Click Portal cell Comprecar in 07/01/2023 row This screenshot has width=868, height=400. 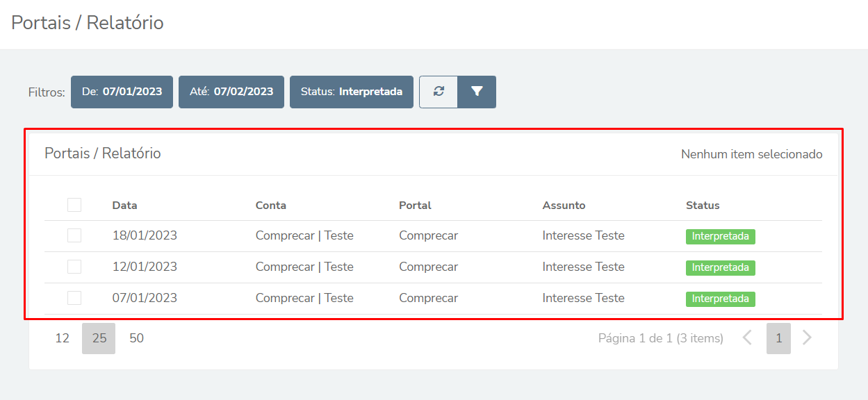[x=428, y=298]
